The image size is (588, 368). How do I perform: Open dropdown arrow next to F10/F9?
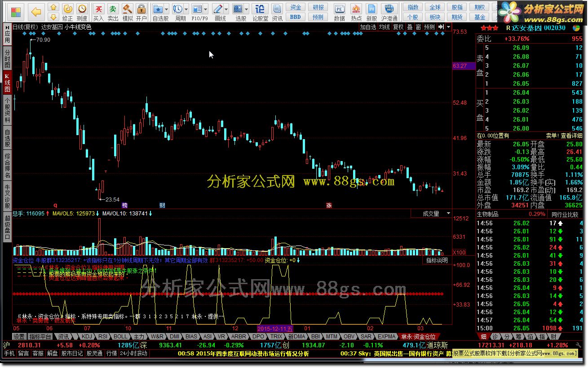[x=206, y=9]
